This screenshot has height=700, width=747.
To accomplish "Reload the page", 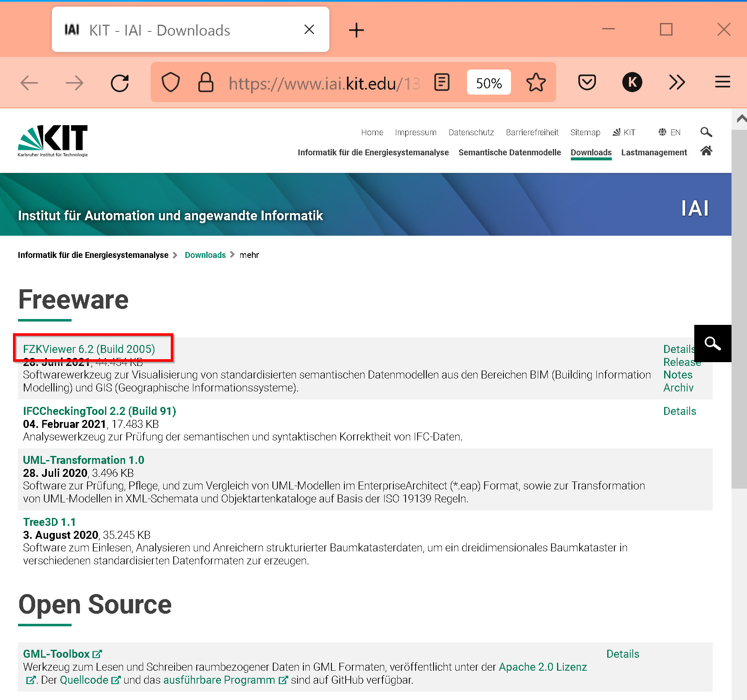I will 120,82.
